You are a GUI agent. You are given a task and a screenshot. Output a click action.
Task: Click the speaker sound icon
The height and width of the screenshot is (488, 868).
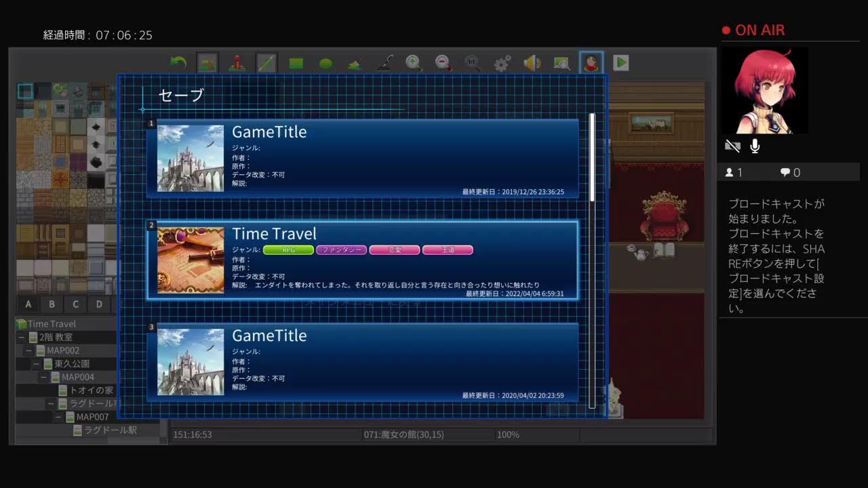532,63
